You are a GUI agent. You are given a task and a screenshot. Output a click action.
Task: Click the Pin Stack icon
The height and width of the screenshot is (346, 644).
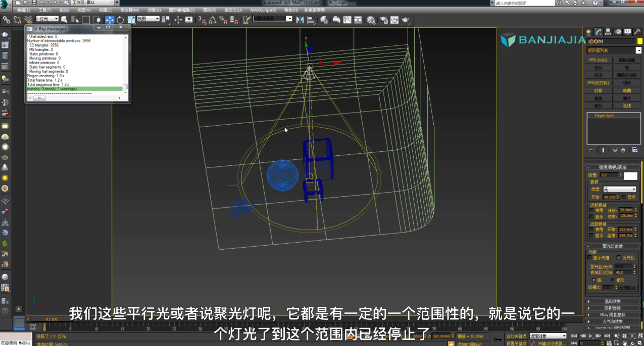pyautogui.click(x=591, y=150)
